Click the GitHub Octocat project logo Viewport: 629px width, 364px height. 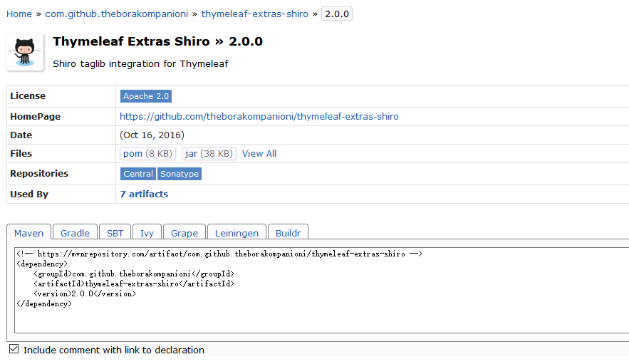pos(25,52)
